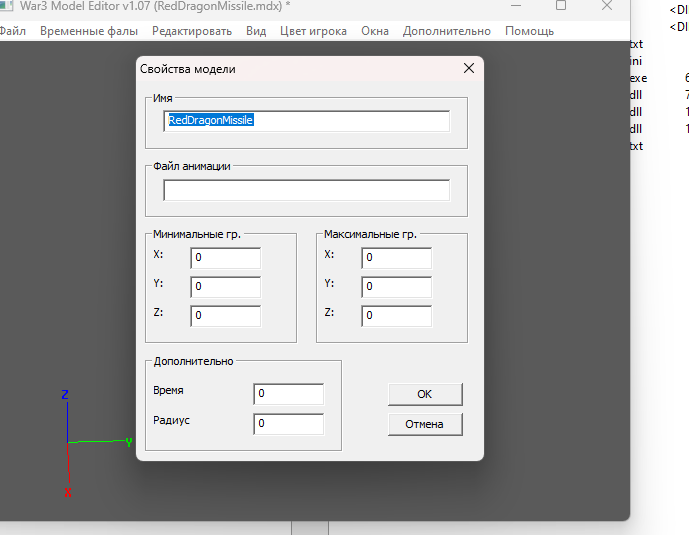Click the Файл анимации input field
The width and height of the screenshot is (689, 535).
point(307,190)
